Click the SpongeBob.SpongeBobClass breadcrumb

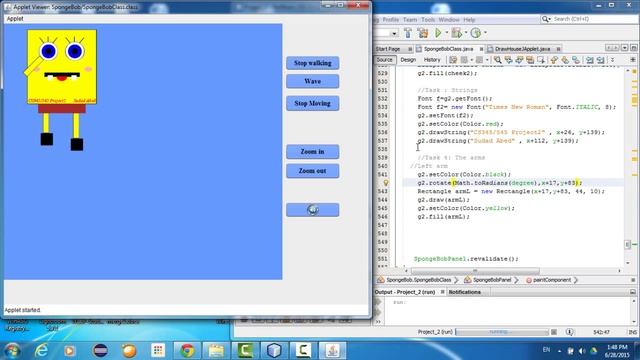point(415,280)
